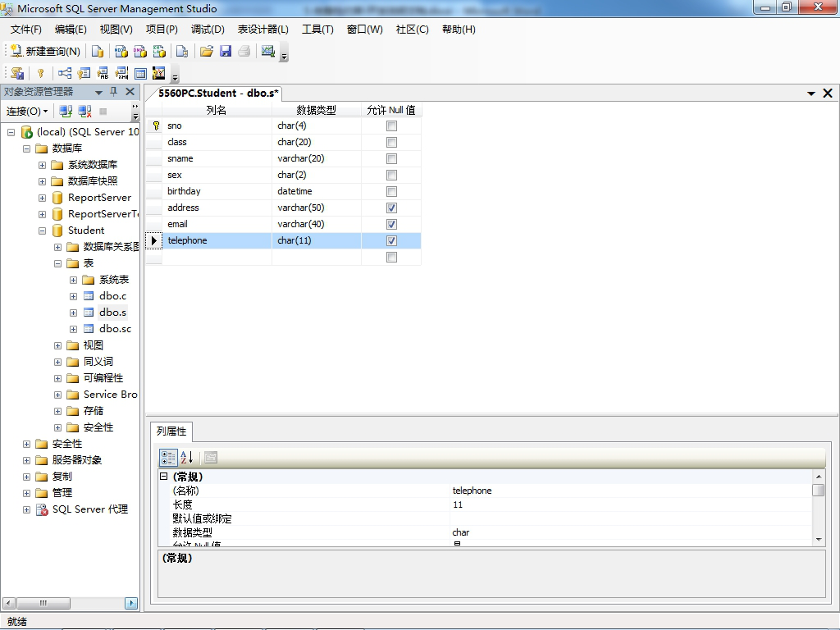Sort column properties alphabetically
This screenshot has width=840, height=630.
tap(186, 458)
